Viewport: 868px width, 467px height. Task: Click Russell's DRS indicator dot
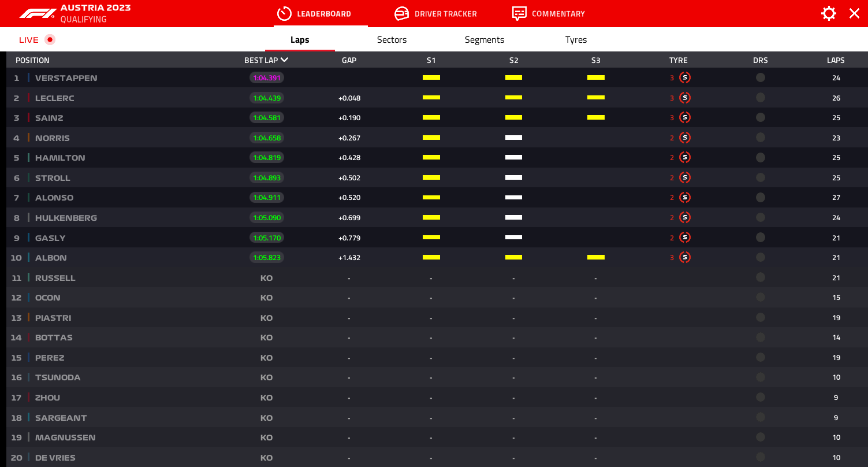click(x=761, y=277)
